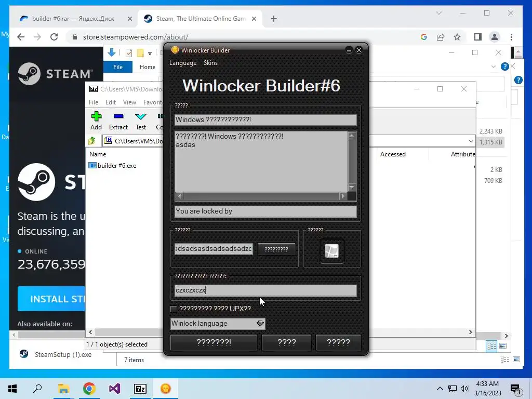Click the Windows logo icon picker in builder

click(331, 251)
